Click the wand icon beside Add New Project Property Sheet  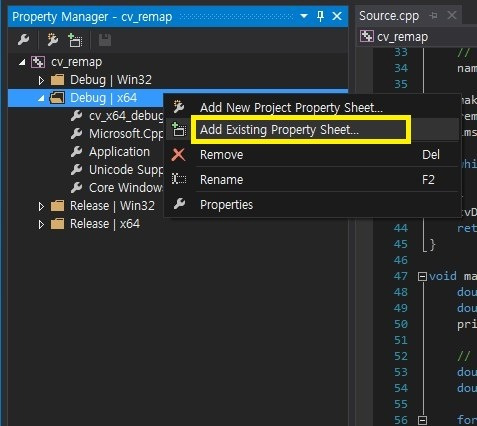(179, 107)
